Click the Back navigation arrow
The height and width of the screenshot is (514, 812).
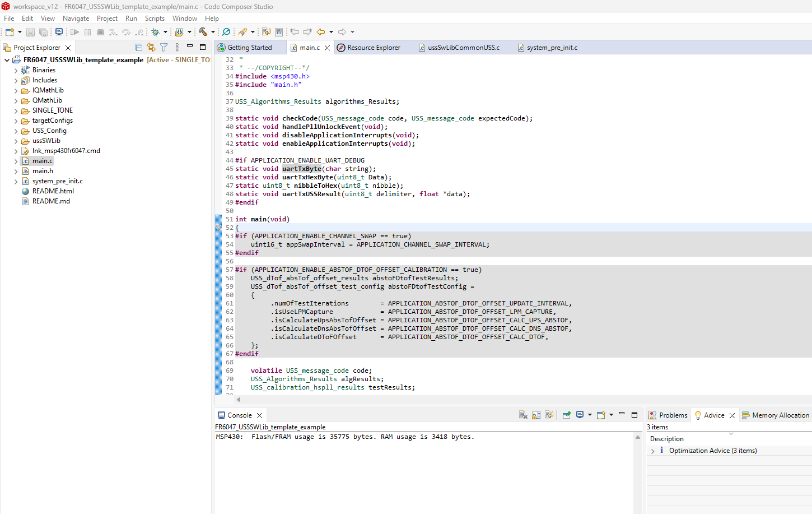point(321,32)
